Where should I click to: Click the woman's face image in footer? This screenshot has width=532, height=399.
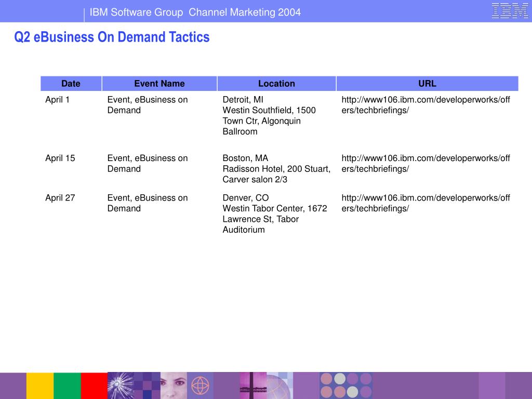[174, 386]
